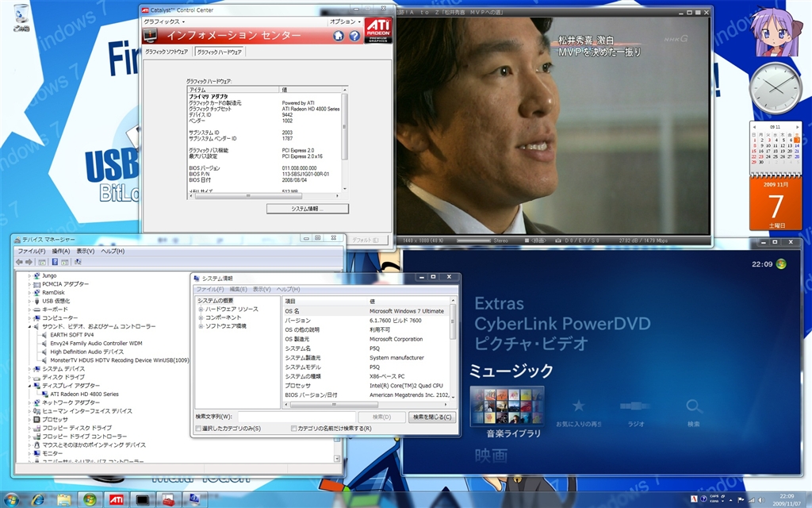The image size is (812, 508).
Task: Open オプション dropdown in Catalyst
Action: (x=346, y=21)
